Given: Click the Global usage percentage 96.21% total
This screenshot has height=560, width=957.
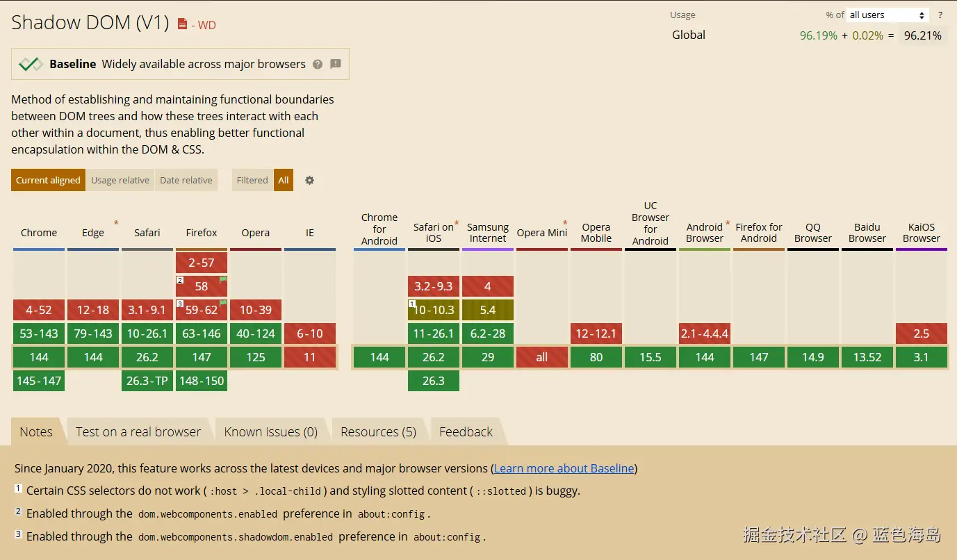Looking at the screenshot, I should point(923,35).
